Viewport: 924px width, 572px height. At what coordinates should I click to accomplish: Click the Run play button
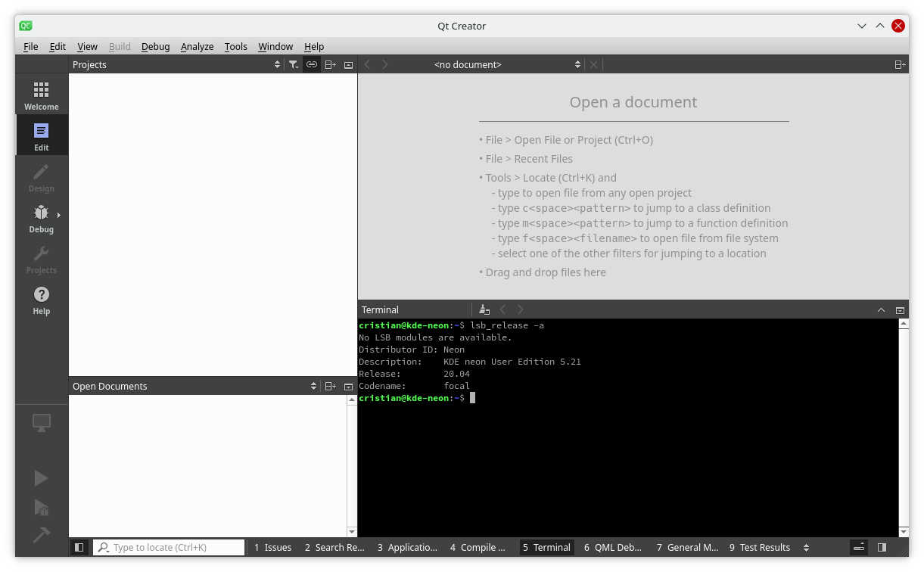41,478
